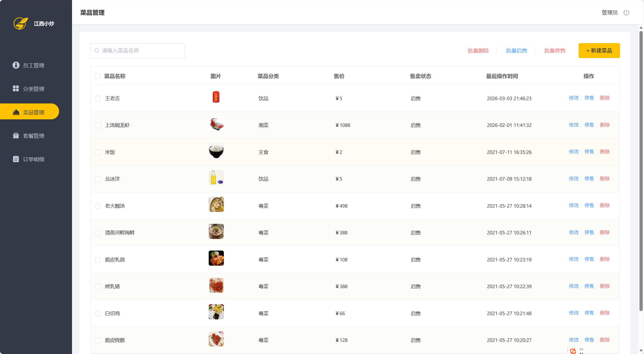Click the search magnifier icon
This screenshot has height=354, width=644.
pyautogui.click(x=97, y=50)
